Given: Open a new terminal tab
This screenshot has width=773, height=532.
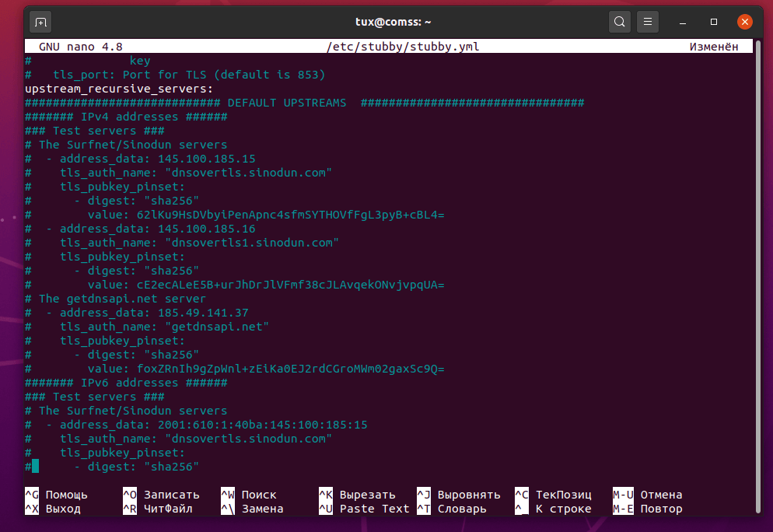Looking at the screenshot, I should coord(40,23).
